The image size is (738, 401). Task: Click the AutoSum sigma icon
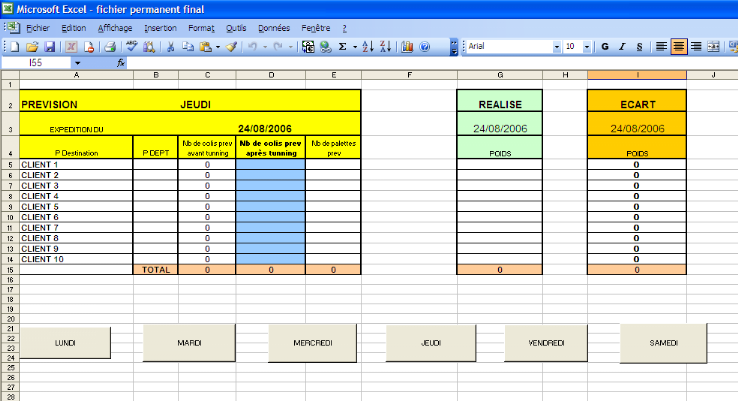(343, 47)
